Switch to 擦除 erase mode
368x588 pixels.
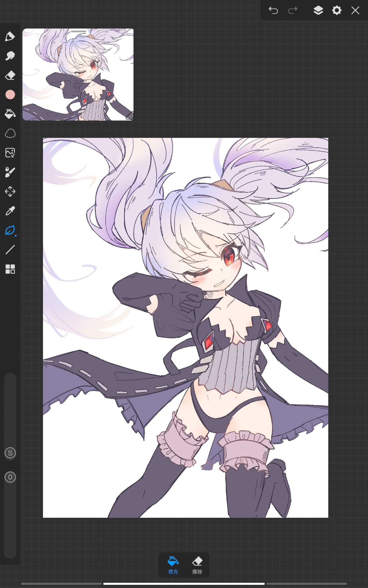click(x=197, y=565)
